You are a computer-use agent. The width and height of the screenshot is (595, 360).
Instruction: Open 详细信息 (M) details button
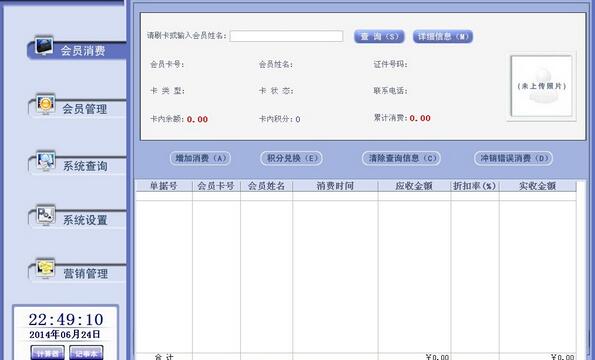coord(443,36)
